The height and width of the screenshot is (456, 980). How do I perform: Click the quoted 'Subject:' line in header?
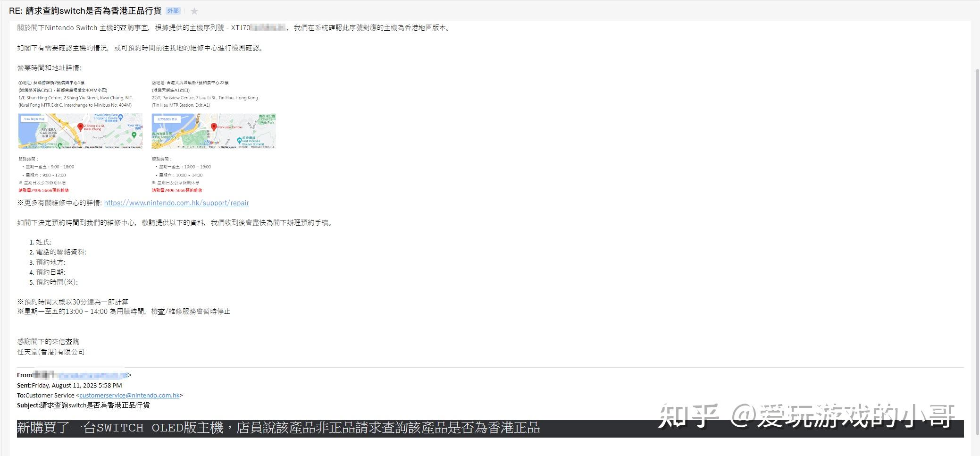tap(84, 405)
